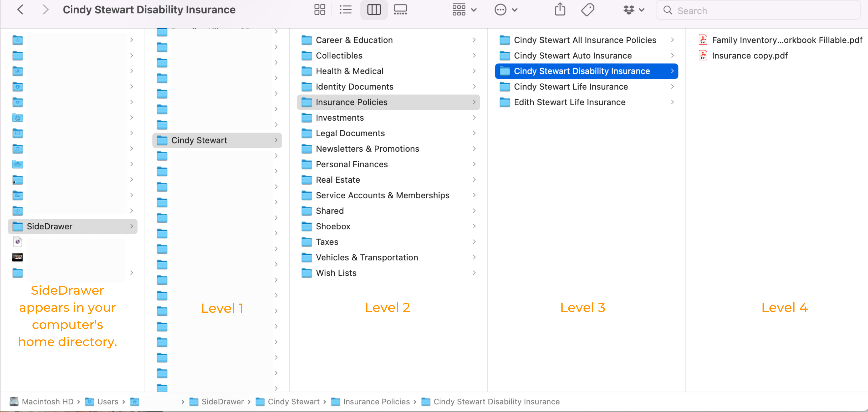
Task: Expand the Edith Stewart Life Insurance chevron
Action: click(672, 102)
